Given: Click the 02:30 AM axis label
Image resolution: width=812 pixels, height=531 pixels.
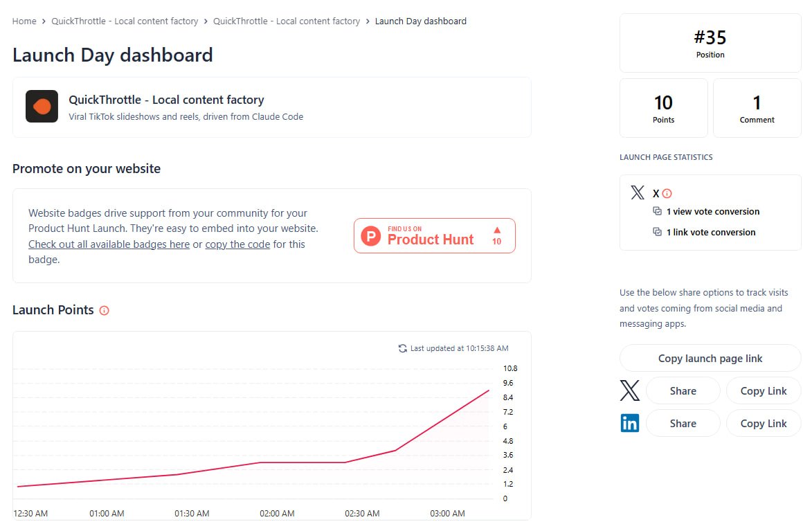Looking at the screenshot, I should (362, 514).
